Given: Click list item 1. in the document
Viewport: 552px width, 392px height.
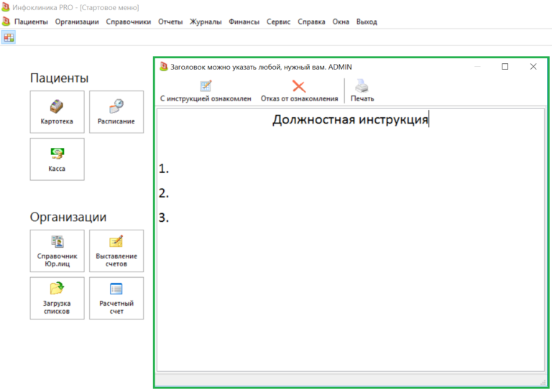Looking at the screenshot, I should click(x=164, y=169).
